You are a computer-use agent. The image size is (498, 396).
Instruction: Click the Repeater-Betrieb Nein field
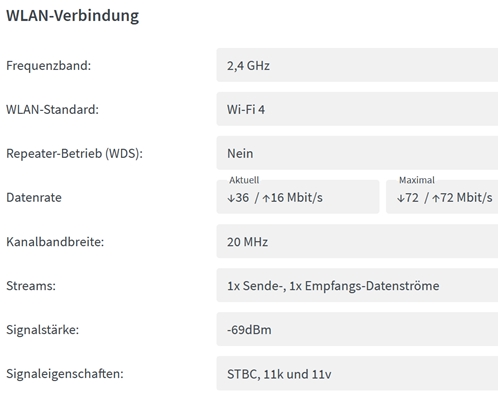tap(357, 153)
